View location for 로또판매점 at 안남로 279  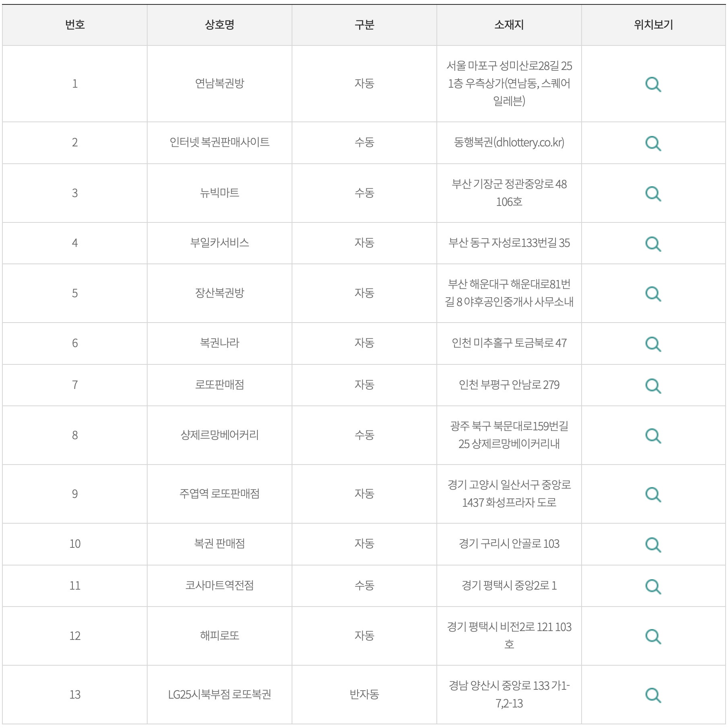click(x=653, y=386)
